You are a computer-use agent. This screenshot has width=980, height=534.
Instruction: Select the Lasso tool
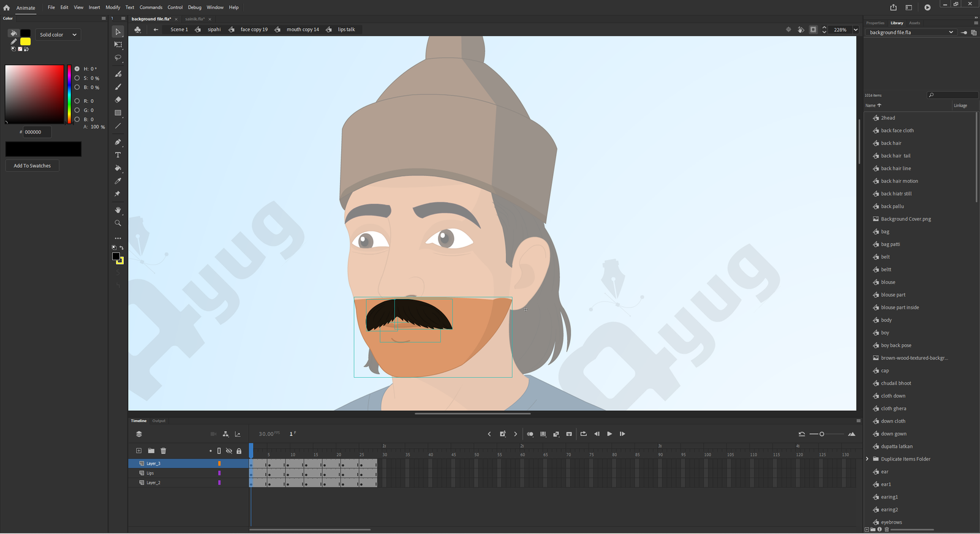(x=118, y=58)
